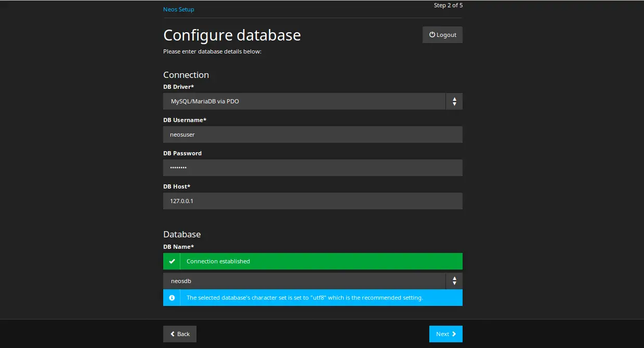Viewport: 644px width, 348px height.
Task: Select the 'Step 2 of 5' indicator text
Action: 448,5
